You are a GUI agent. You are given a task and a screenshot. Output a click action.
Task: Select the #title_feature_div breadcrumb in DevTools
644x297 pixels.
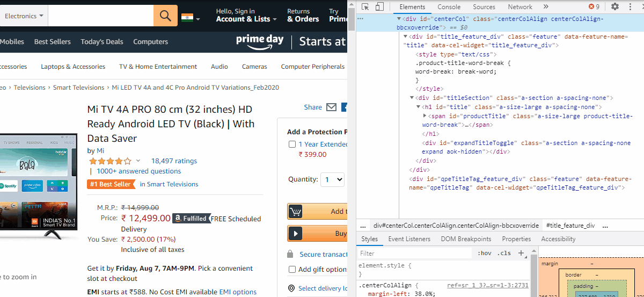click(x=570, y=226)
